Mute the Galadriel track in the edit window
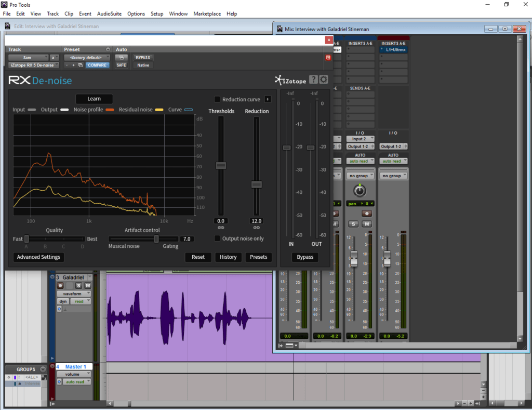 (x=87, y=286)
